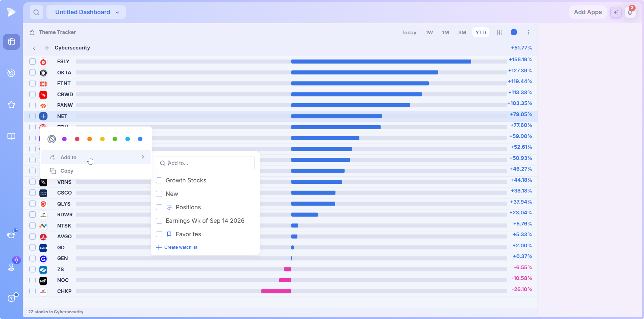
Task: Pick the green color flag
Action: 115,139
